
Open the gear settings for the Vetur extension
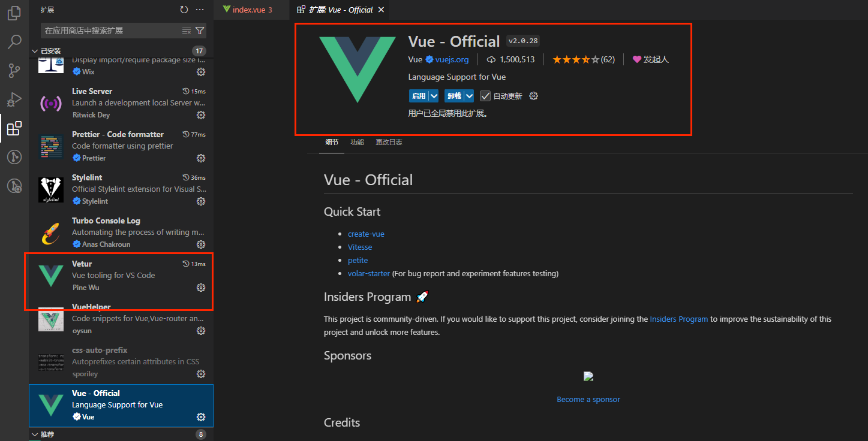tap(200, 287)
